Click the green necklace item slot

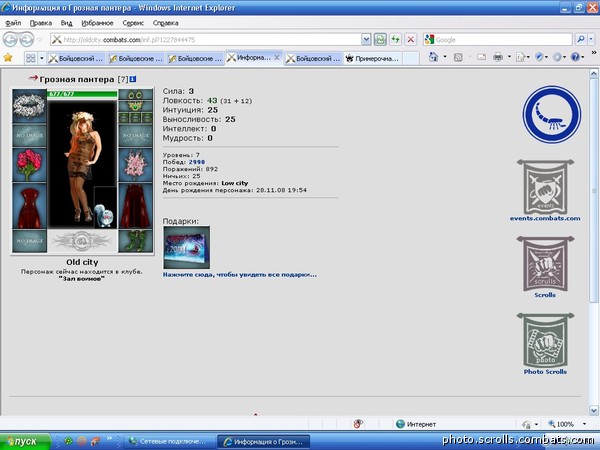(135, 105)
